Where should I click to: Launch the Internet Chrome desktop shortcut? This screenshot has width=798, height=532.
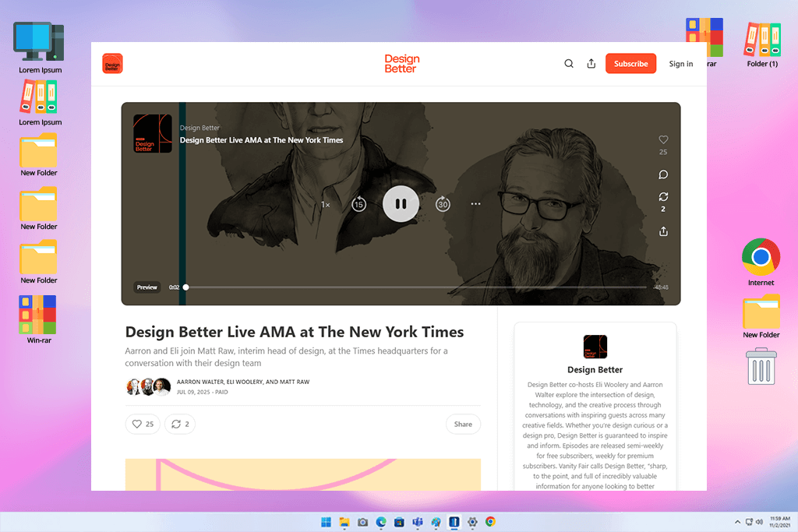pyautogui.click(x=761, y=262)
